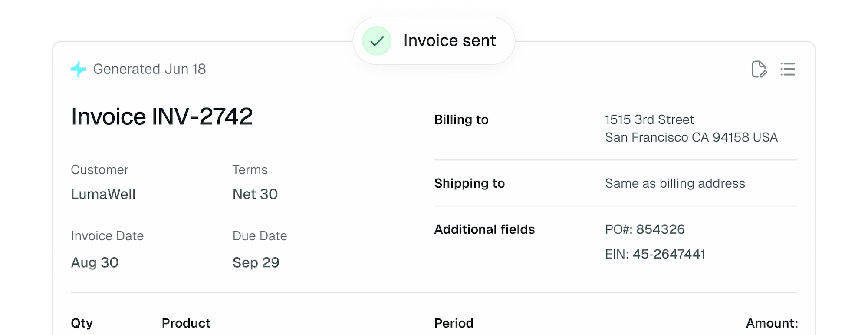Select the Period column header
The height and width of the screenshot is (335, 868).
[454, 323]
